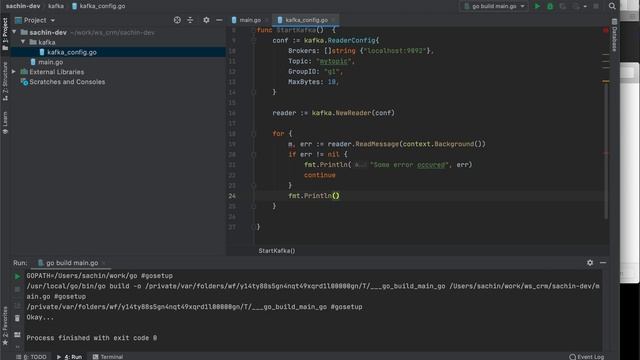
Task: Click the layout icon in Run sidebar
Action: pyautogui.click(x=17, y=334)
